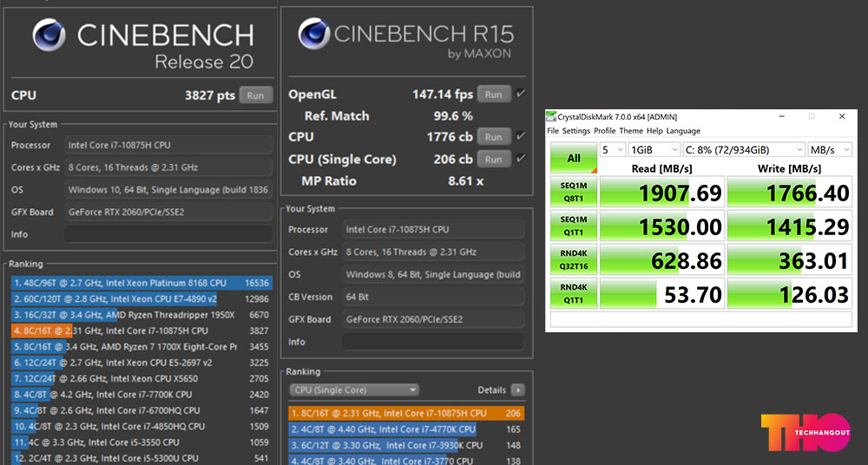Select the Intel Core i5-5300U ranking row

pos(141,458)
